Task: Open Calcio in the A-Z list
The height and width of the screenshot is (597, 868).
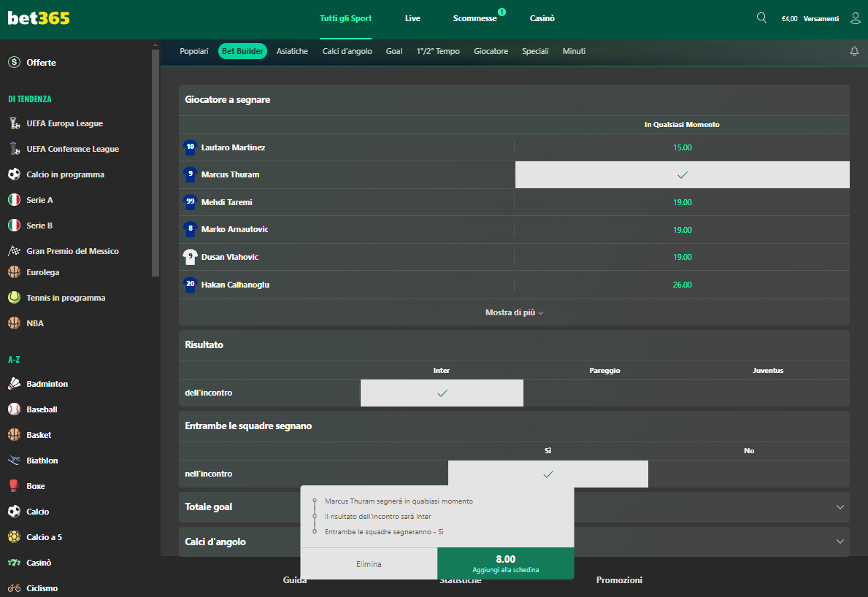Action: coord(38,511)
